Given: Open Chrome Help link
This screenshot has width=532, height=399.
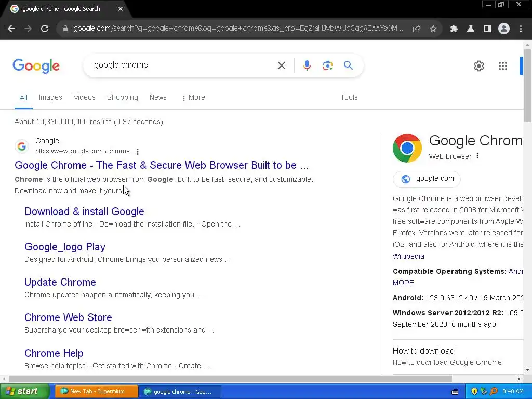Looking at the screenshot, I should click(54, 353).
